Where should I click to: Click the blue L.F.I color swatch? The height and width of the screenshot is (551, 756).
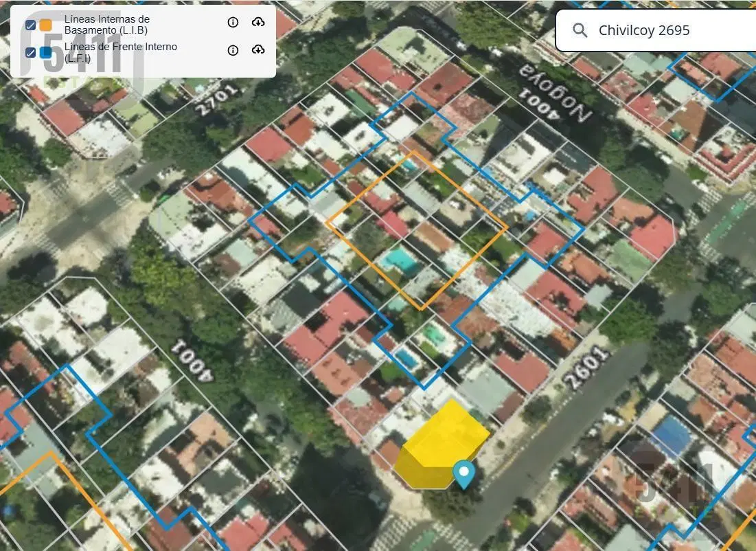pyautogui.click(x=46, y=53)
